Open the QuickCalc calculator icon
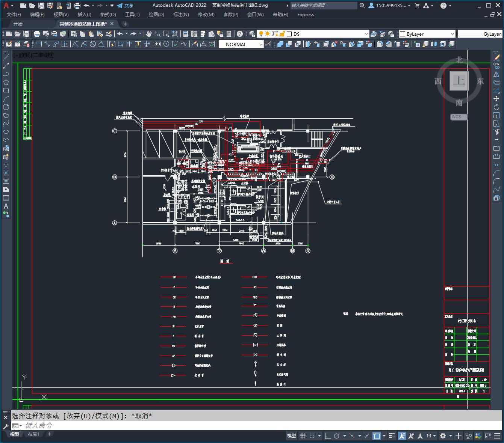Image resolution: width=504 pixels, height=443 pixels. click(x=229, y=34)
